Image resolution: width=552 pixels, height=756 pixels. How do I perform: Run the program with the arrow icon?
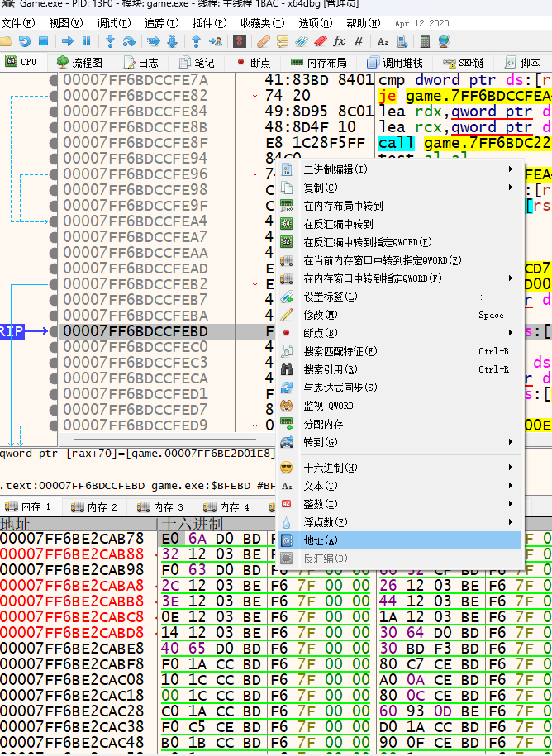coord(68,41)
